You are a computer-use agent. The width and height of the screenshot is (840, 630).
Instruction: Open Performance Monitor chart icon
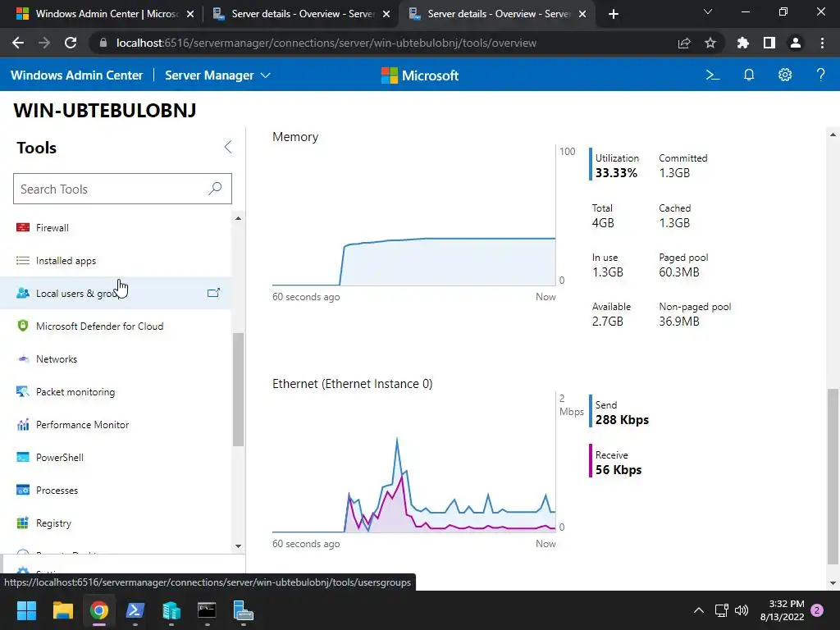pos(22,425)
